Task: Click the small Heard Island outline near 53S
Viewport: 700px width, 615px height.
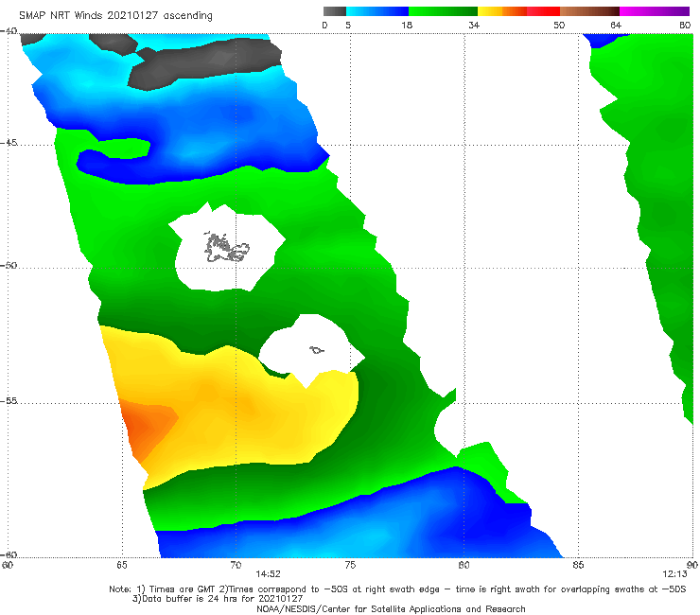Action: pos(317,350)
